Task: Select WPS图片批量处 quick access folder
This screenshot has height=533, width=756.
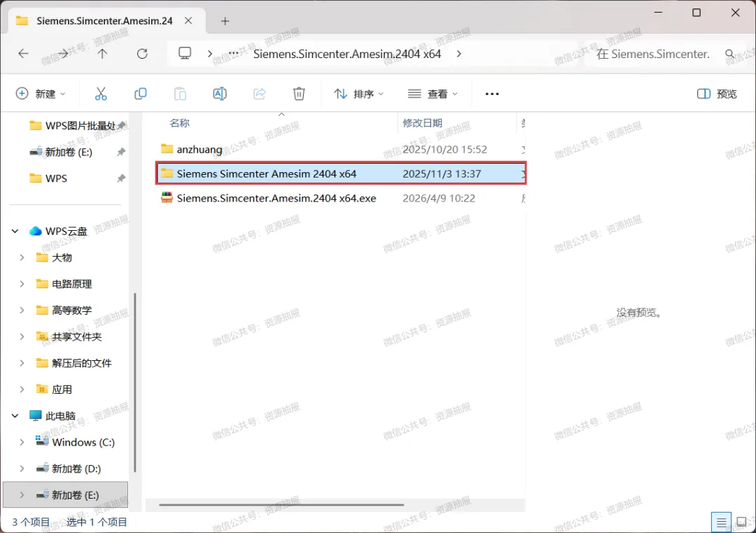Action: pyautogui.click(x=72, y=126)
